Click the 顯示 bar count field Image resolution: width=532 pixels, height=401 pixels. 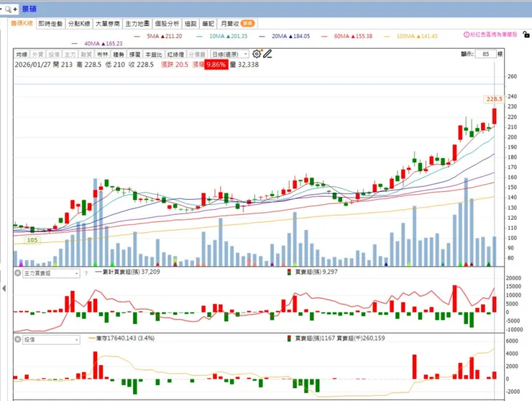click(485, 54)
